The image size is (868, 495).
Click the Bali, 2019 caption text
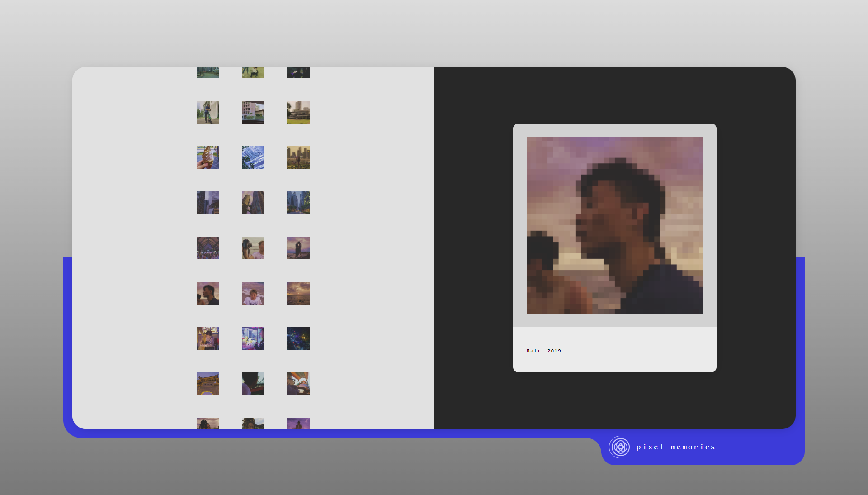[x=544, y=351]
